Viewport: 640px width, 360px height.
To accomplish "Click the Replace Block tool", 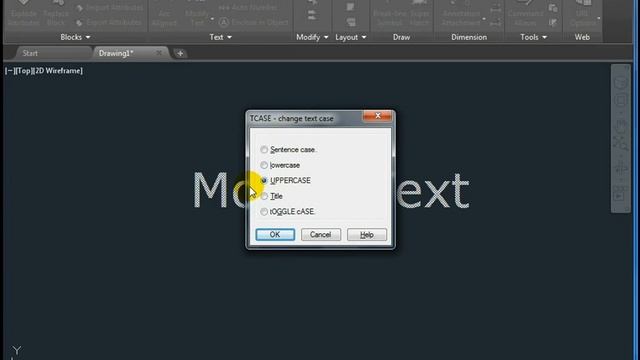I will (56, 14).
